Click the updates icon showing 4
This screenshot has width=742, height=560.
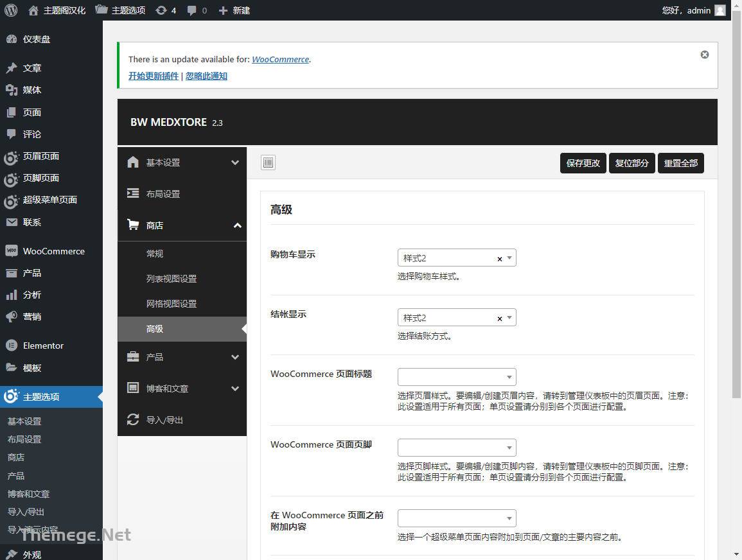pos(161,10)
